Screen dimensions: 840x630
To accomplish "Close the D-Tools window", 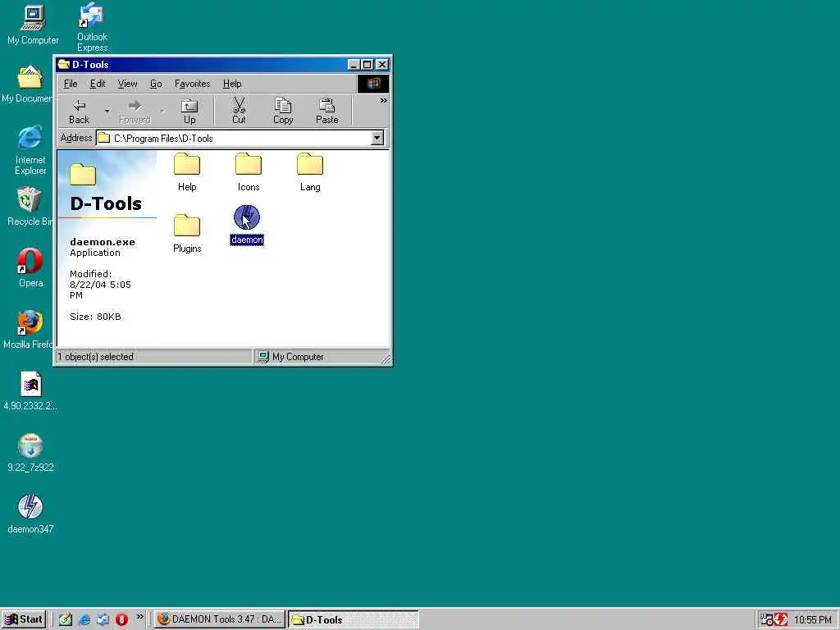I will tap(382, 65).
